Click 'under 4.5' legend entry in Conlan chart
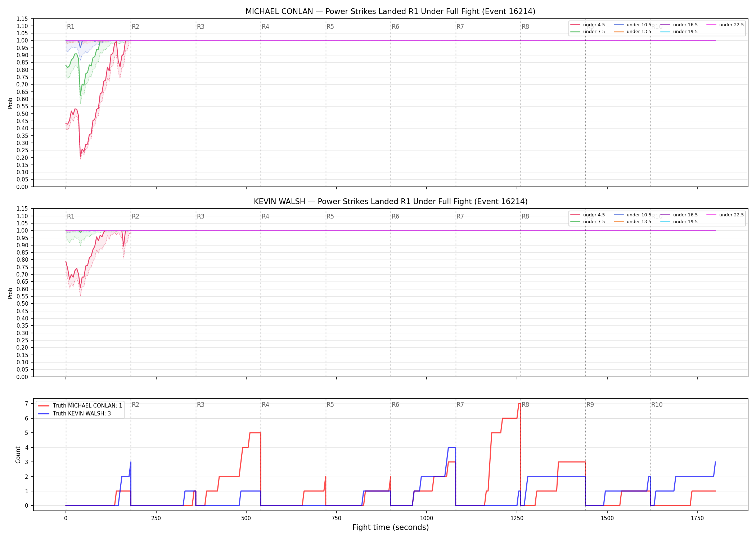Viewport: 756px width, 540px height. click(588, 25)
